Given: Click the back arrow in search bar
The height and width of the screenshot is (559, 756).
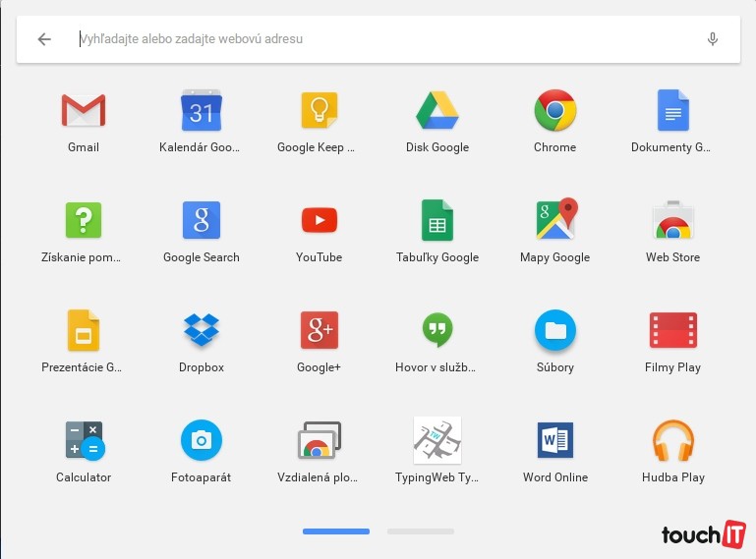Looking at the screenshot, I should 44,39.
